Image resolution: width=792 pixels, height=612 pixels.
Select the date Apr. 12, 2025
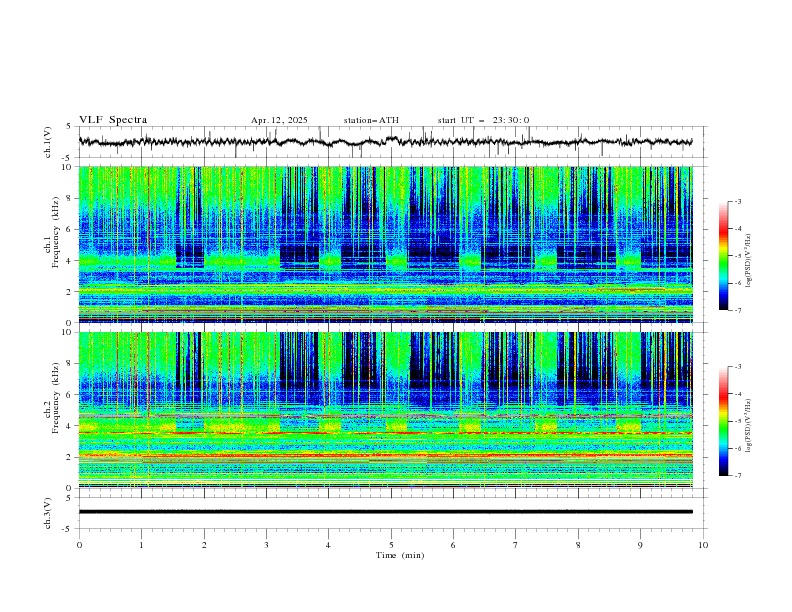pyautogui.click(x=279, y=120)
